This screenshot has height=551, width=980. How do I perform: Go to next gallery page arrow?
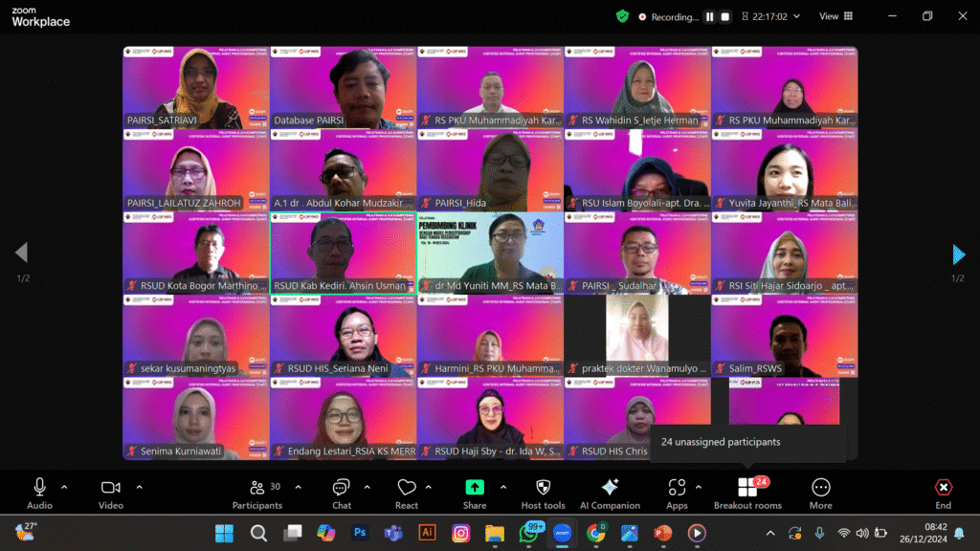(x=958, y=253)
